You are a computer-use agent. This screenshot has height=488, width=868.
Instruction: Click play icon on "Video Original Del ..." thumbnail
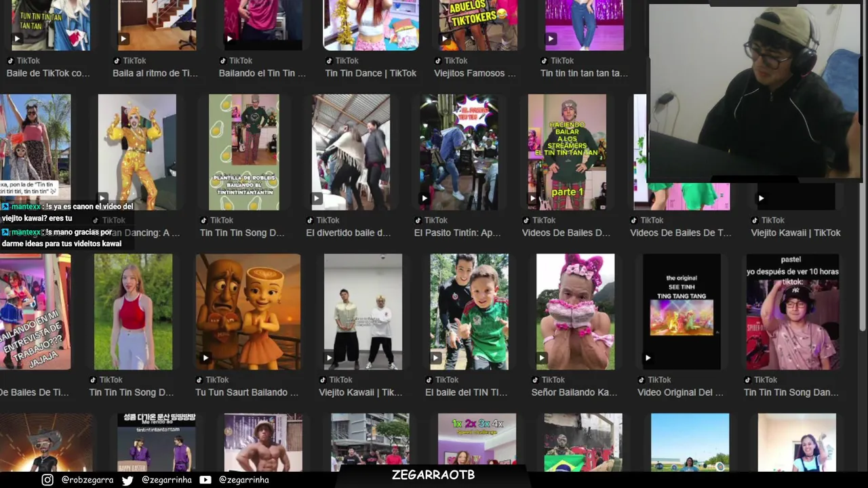tap(648, 358)
